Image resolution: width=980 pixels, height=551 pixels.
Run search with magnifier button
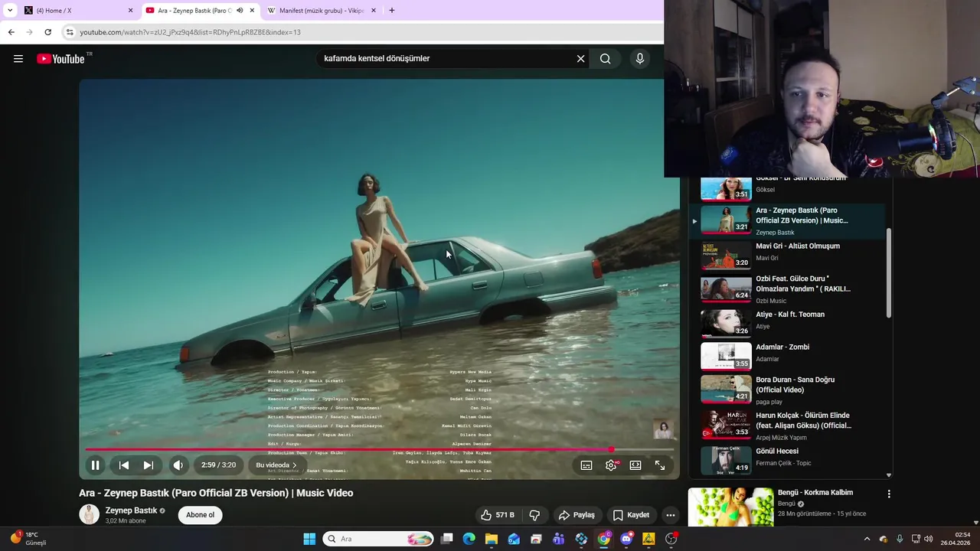pos(606,59)
